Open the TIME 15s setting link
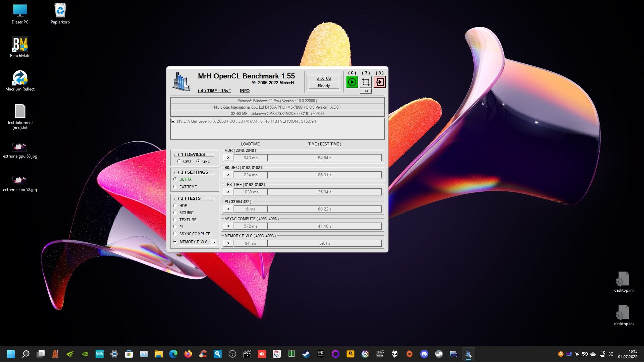Viewport: 644px width, 362px height. (x=214, y=91)
